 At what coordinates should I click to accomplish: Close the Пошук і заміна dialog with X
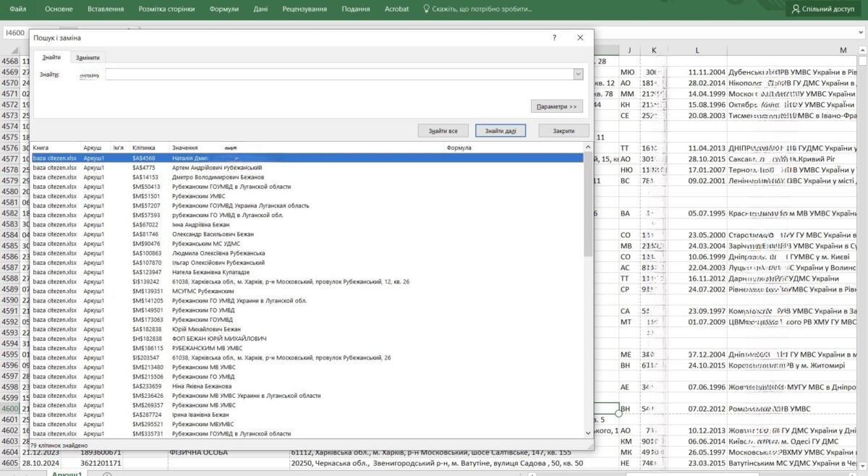(580, 38)
